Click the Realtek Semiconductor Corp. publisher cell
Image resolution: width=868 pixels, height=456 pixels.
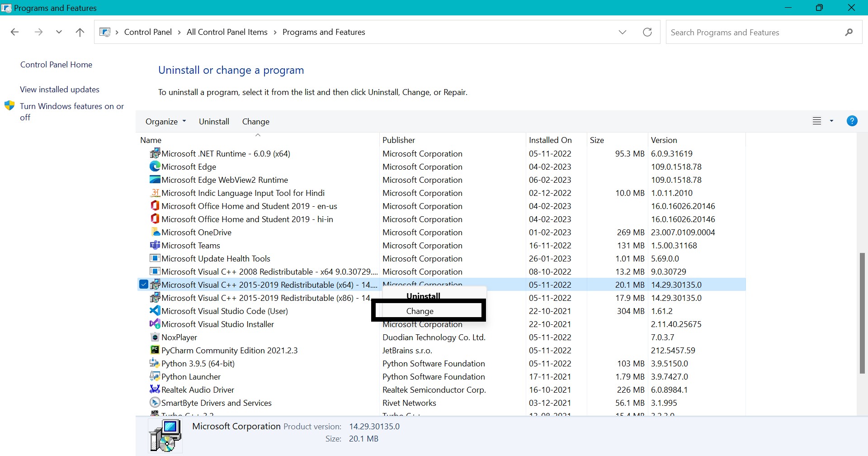click(x=434, y=389)
